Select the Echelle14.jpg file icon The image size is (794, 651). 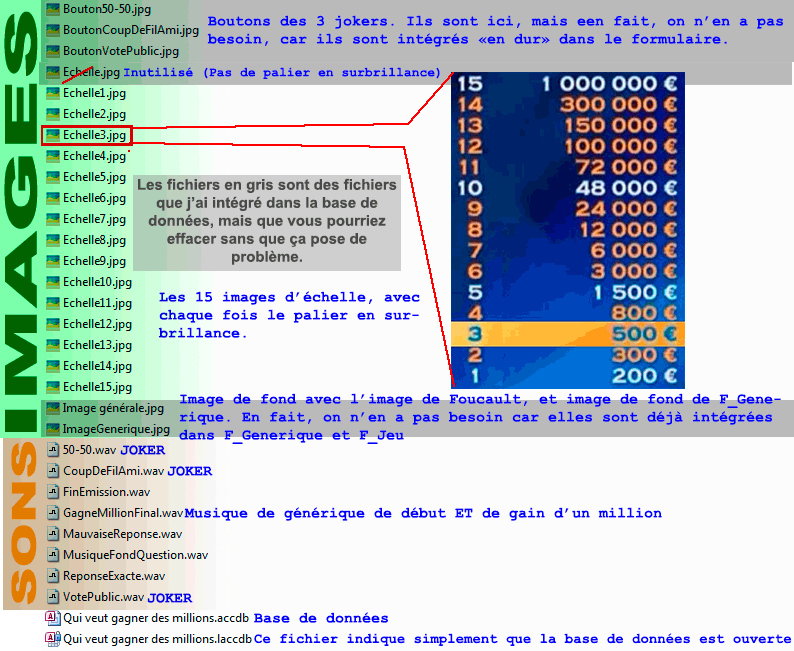53,366
